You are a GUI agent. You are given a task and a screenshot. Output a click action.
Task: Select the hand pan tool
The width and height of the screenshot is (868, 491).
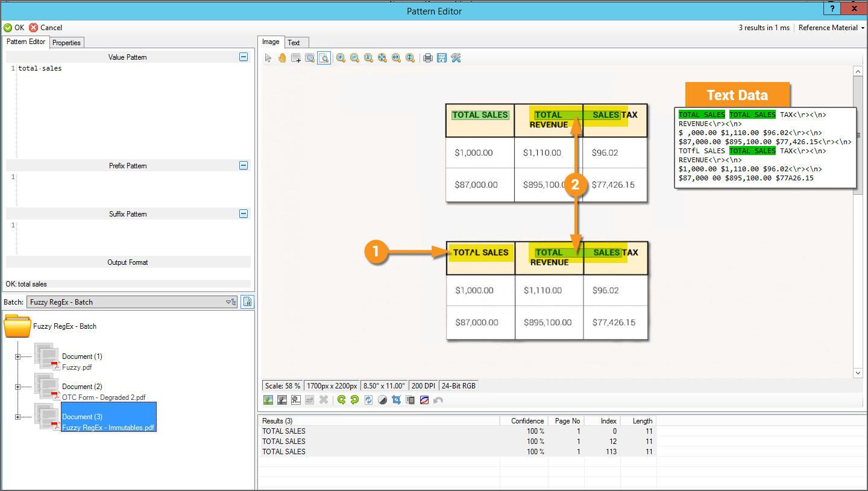click(x=282, y=58)
